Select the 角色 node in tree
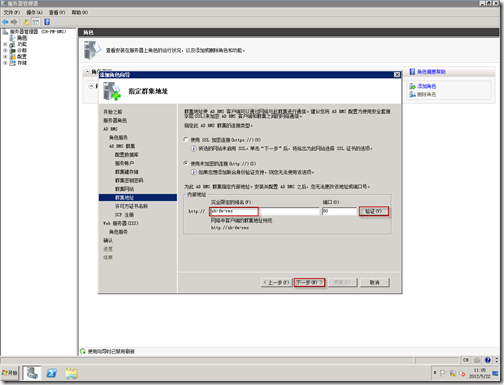This screenshot has width=504, height=385. (x=22, y=38)
